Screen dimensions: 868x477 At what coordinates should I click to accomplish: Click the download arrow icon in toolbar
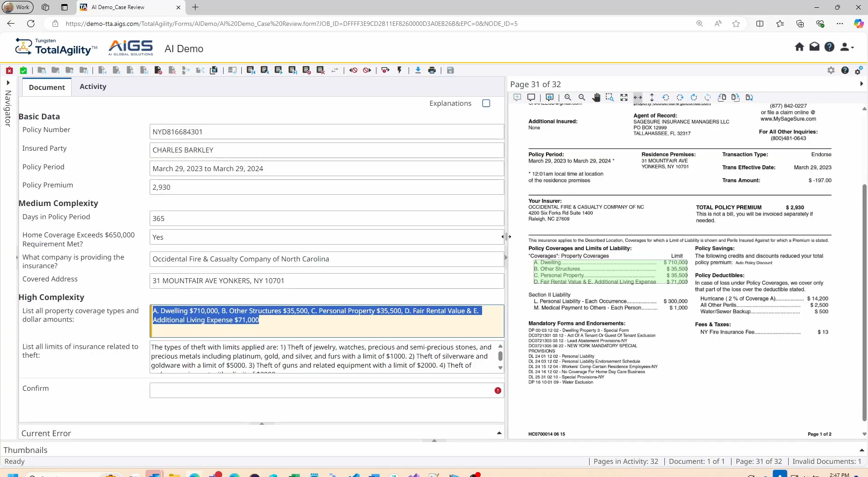click(x=418, y=70)
